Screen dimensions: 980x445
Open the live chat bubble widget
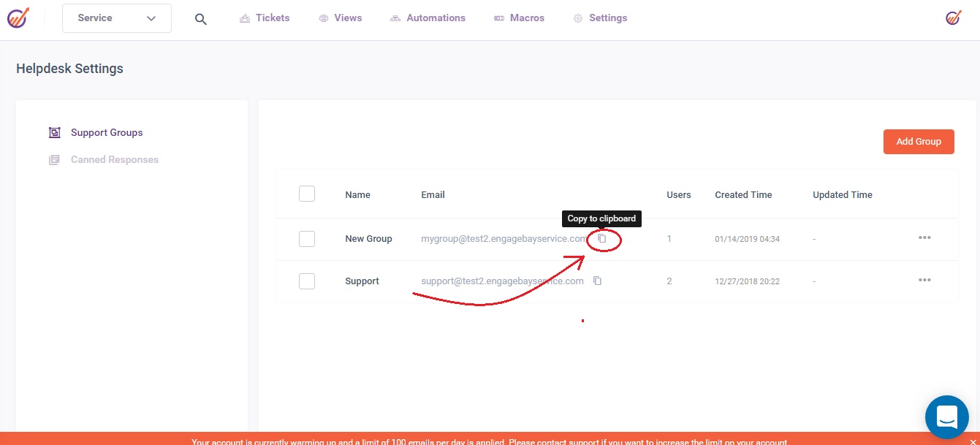tap(946, 417)
